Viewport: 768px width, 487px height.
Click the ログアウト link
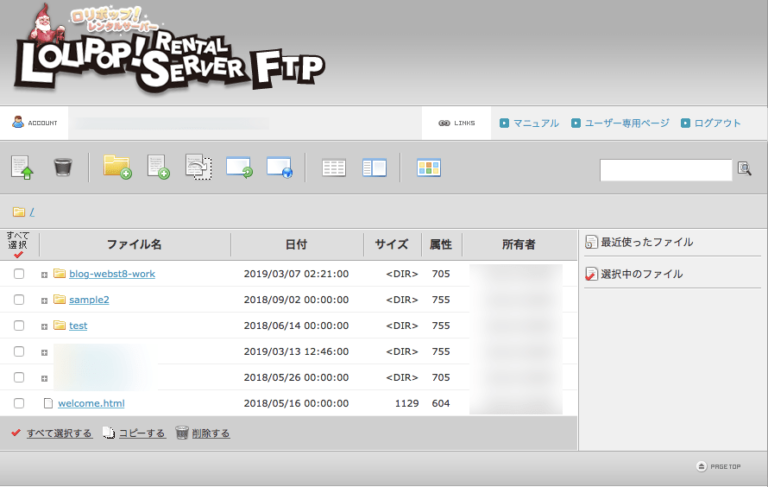point(718,123)
